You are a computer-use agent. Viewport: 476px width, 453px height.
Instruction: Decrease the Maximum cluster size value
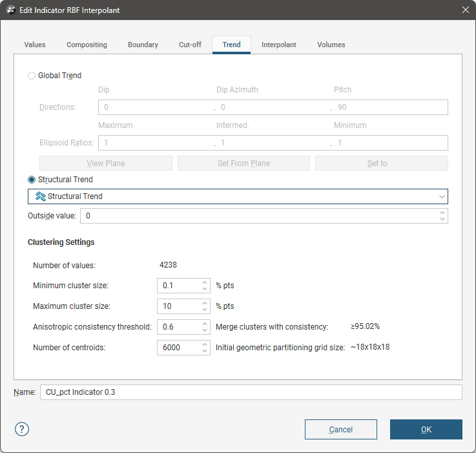pyautogui.click(x=205, y=310)
